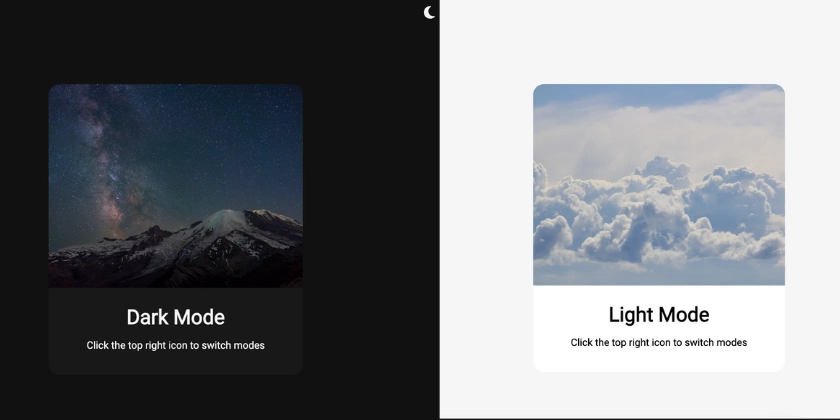Click the white card's text panel
Screen dimensions: 840x420
point(659,328)
